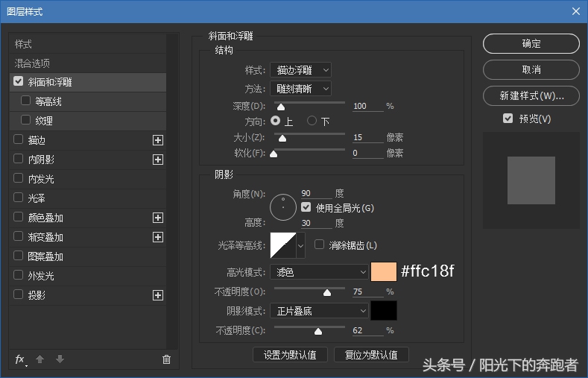This screenshot has width=588, height=378.
Task: Toggle the 预览 checkbox
Action: (x=508, y=119)
